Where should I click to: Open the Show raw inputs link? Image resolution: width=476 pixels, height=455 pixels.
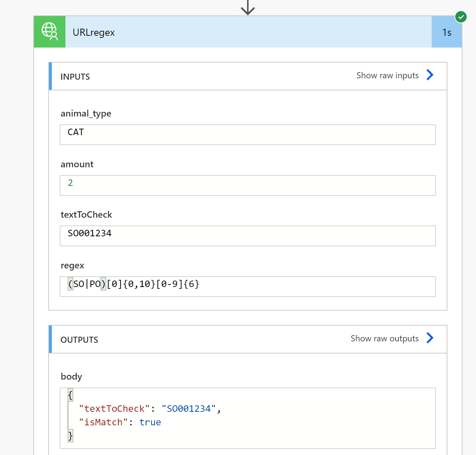[387, 75]
